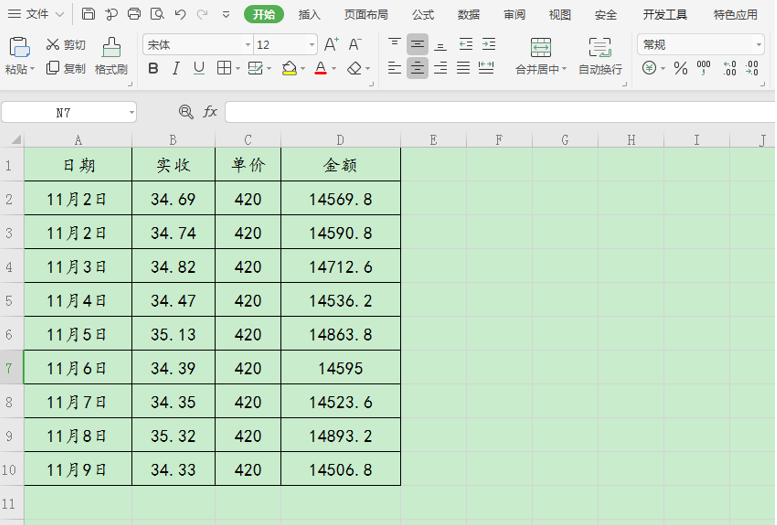Apply the red font color A
Image resolution: width=777 pixels, height=525 pixels.
[x=321, y=68]
